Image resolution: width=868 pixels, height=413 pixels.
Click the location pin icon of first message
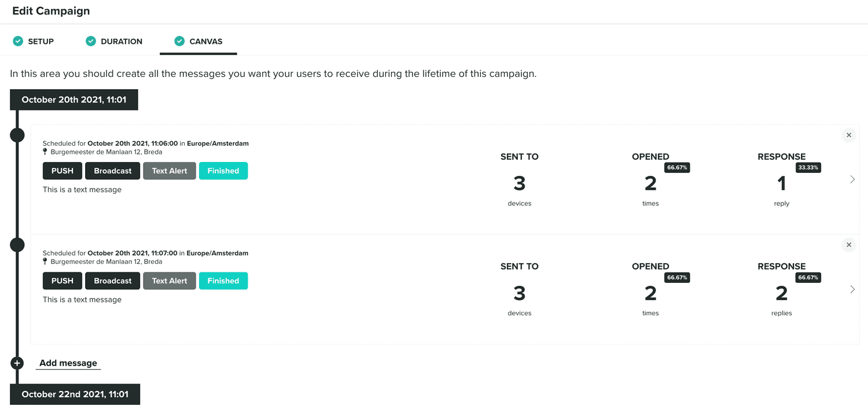pos(45,152)
